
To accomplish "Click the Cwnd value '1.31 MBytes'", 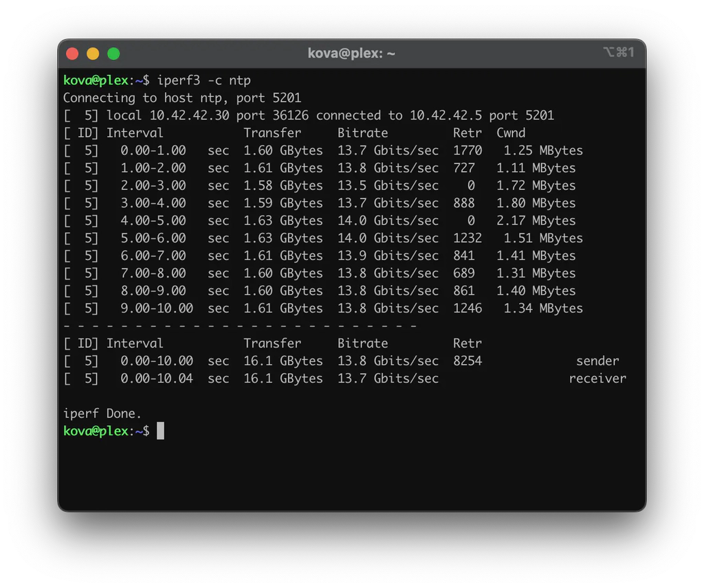I will click(x=536, y=273).
